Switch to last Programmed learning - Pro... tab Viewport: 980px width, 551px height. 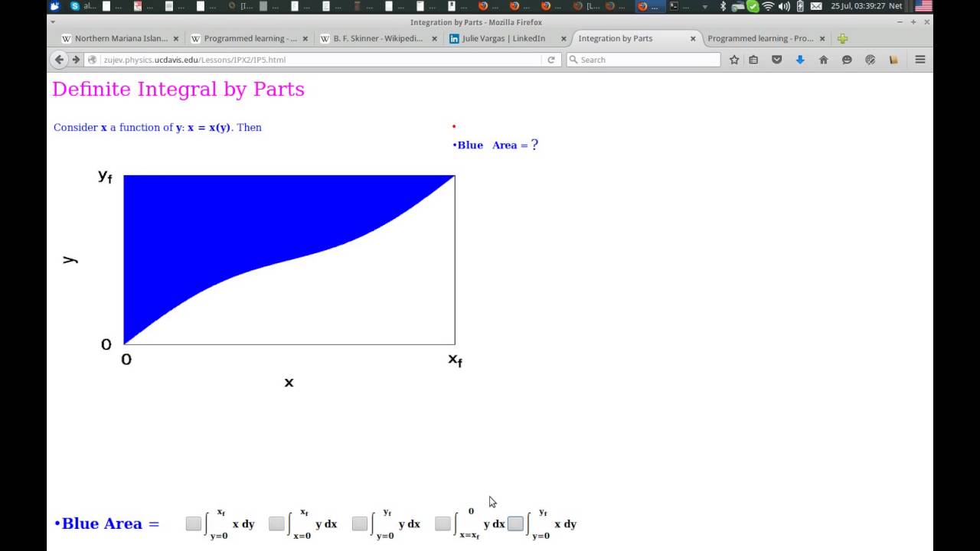[x=766, y=38]
